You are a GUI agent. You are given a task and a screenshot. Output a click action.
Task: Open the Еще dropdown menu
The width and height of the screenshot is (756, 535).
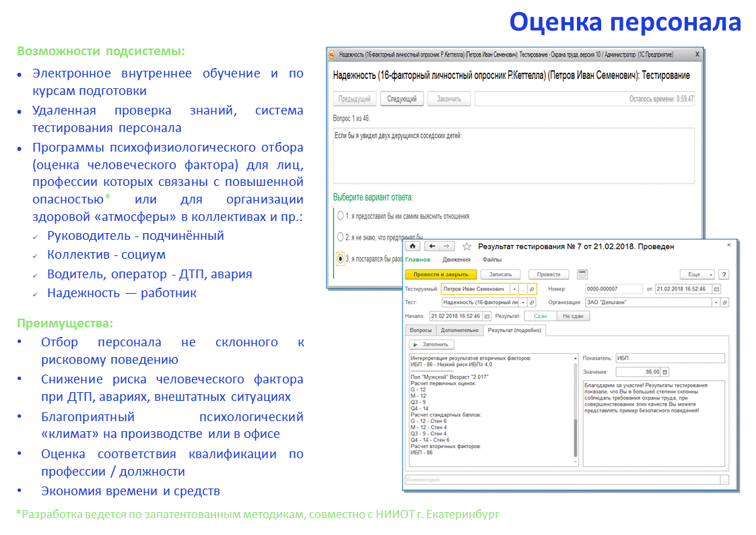(697, 274)
